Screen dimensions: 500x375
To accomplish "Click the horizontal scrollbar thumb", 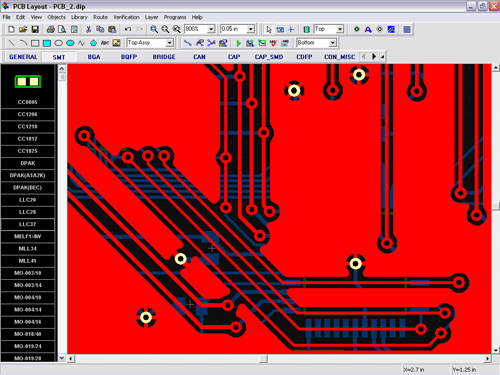I will point(264,359).
